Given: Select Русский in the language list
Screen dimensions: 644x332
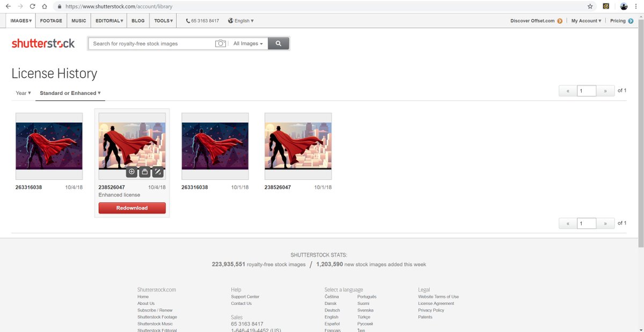Looking at the screenshot, I should point(365,324).
